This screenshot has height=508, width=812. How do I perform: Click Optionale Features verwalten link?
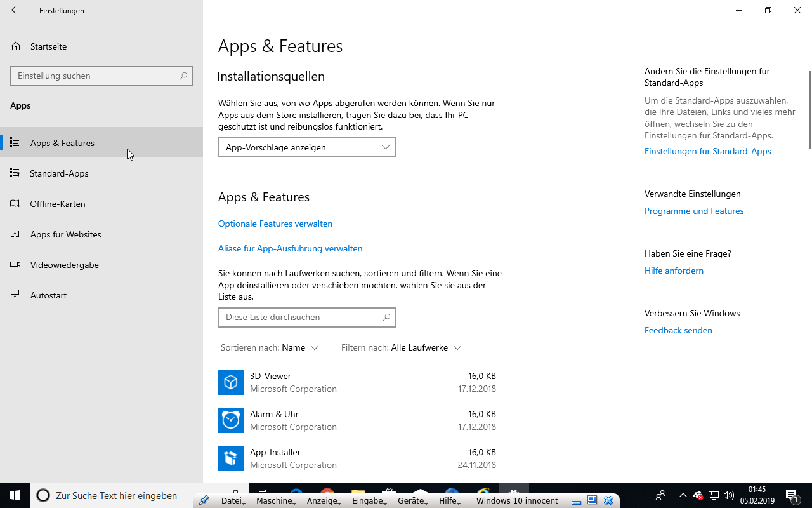pyautogui.click(x=275, y=224)
